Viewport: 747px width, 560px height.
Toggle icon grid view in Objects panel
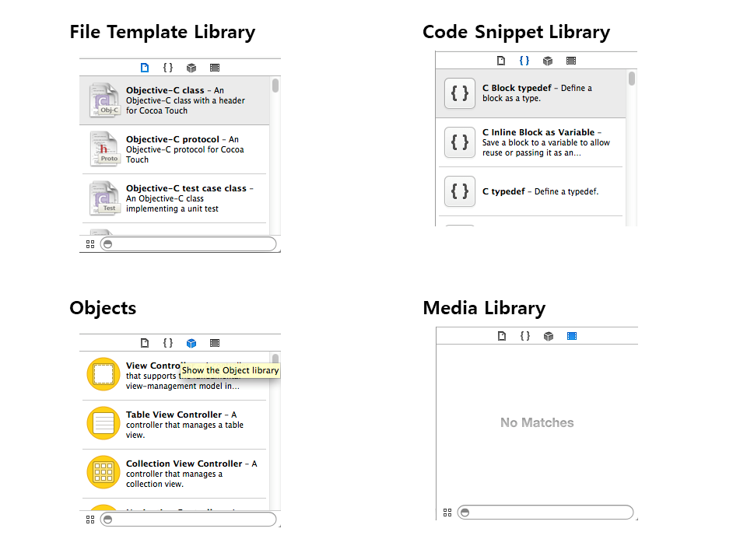click(x=90, y=519)
